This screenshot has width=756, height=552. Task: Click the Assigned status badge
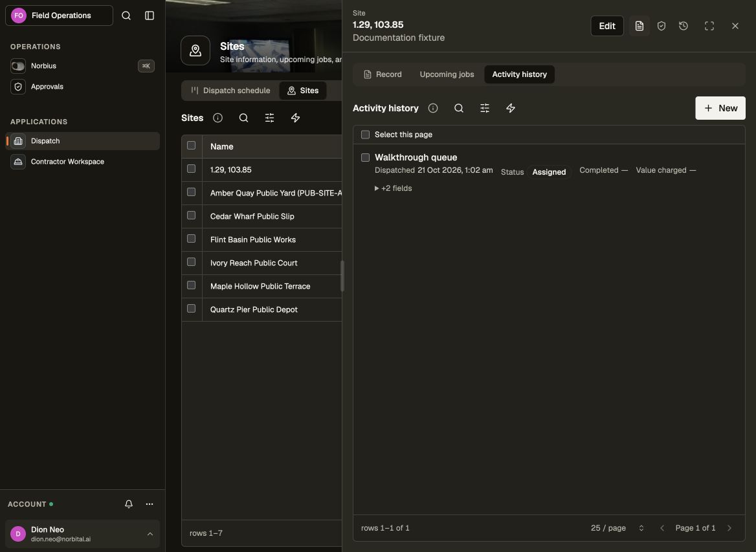[549, 172]
